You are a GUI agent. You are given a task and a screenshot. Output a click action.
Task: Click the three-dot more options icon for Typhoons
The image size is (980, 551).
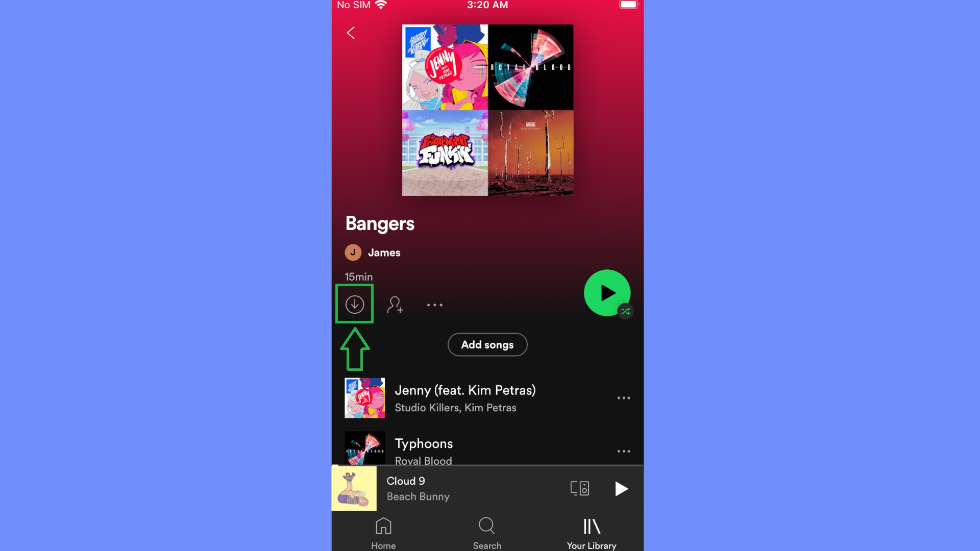pyautogui.click(x=623, y=452)
